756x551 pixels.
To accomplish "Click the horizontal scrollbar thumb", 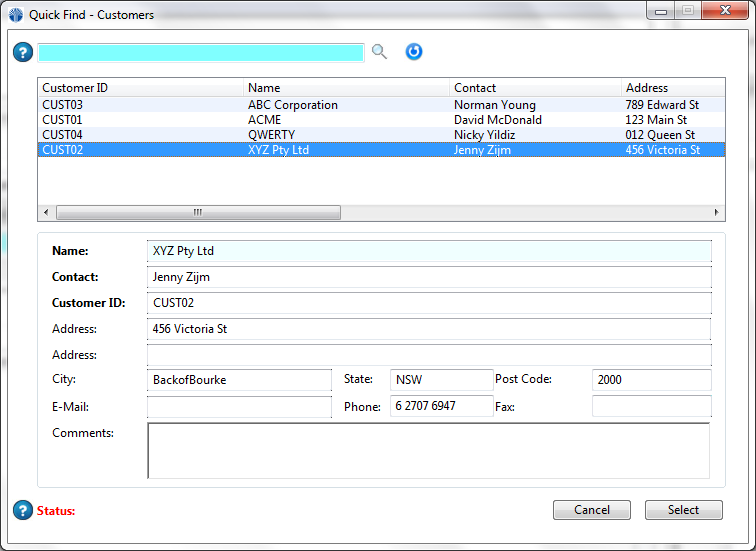I will click(x=198, y=213).
